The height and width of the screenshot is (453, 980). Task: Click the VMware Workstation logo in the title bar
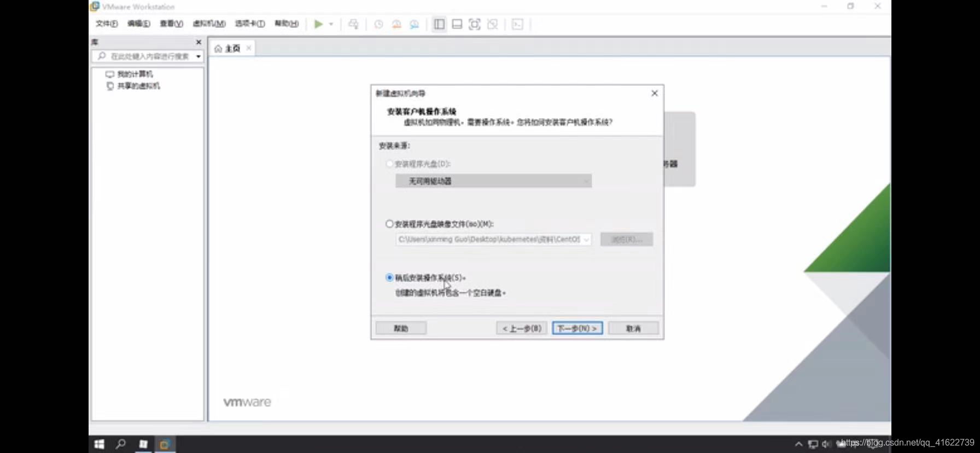(x=95, y=7)
